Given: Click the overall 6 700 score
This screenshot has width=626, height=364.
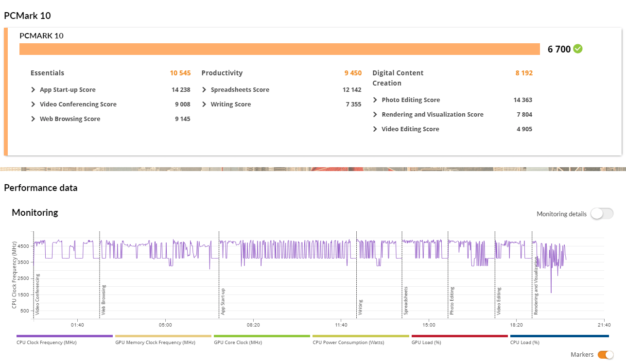Looking at the screenshot, I should (x=559, y=49).
